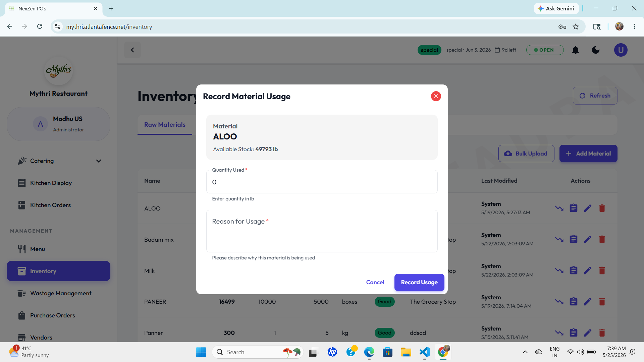Collapse sidebar with back chevron

132,50
